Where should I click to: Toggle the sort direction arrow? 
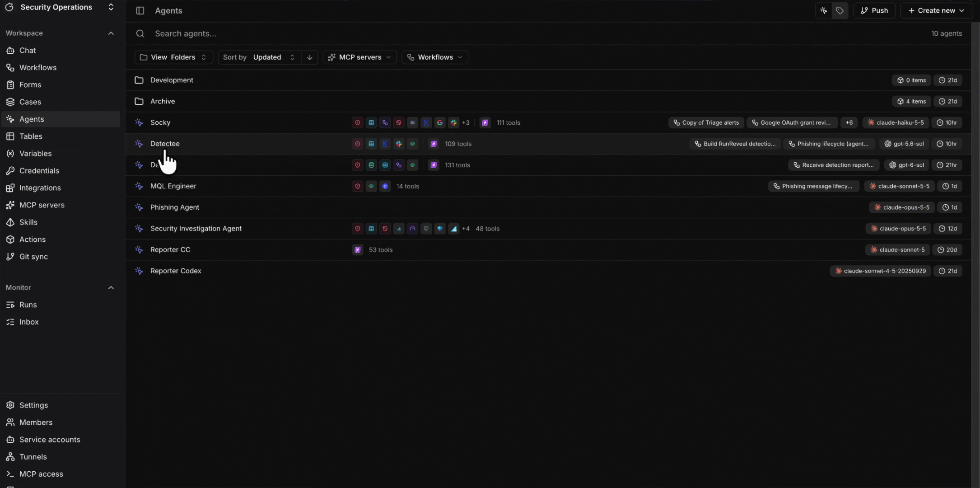coord(310,57)
